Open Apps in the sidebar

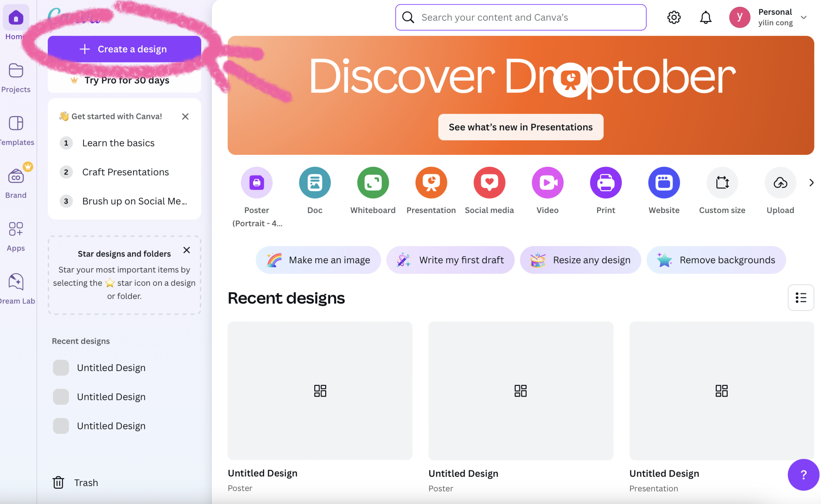coord(16,237)
